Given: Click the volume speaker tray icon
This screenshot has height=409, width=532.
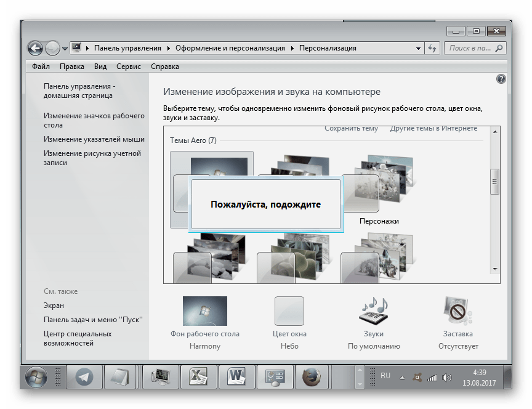Looking at the screenshot, I should tap(447, 378).
